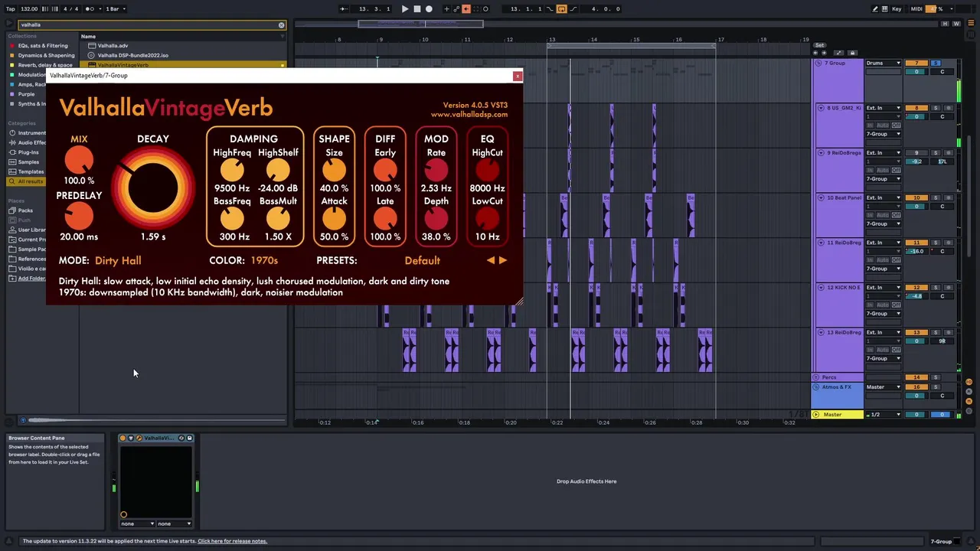The image size is (980, 551).
Task: Click the HighFreq damping knob
Action: (232, 171)
